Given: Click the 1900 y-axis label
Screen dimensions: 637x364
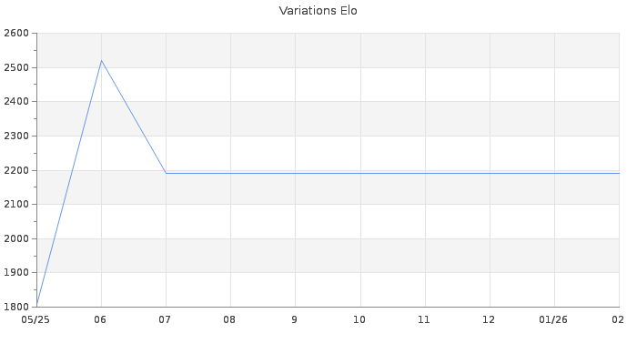Looking at the screenshot, I should (x=16, y=273).
